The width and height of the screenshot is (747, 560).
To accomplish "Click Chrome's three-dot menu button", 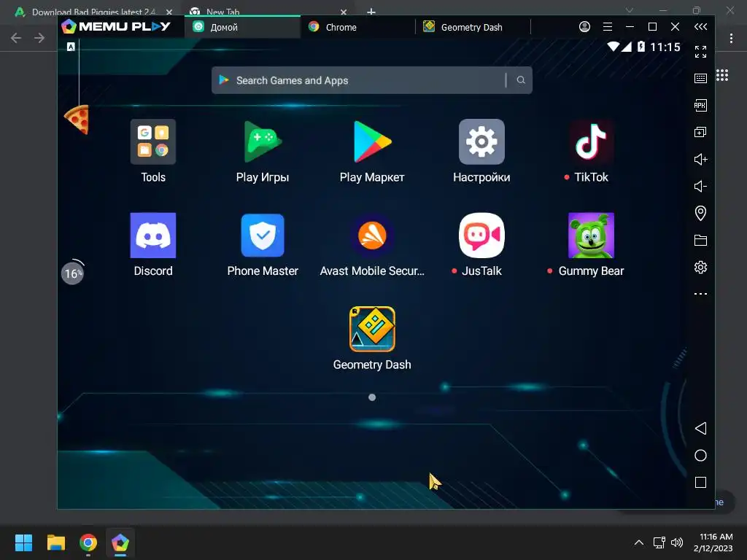I will tap(731, 38).
